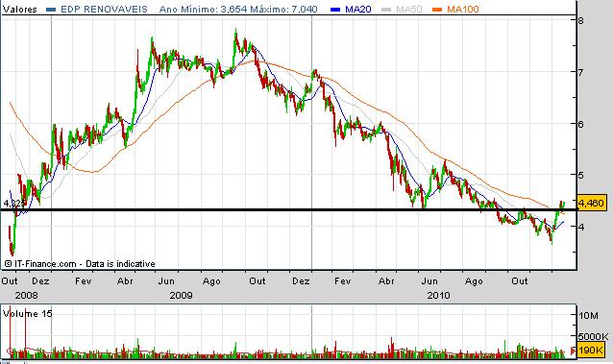Viewport: 613px width, 364px height.
Task: Click the 10M volume axis label
Action: [589, 315]
